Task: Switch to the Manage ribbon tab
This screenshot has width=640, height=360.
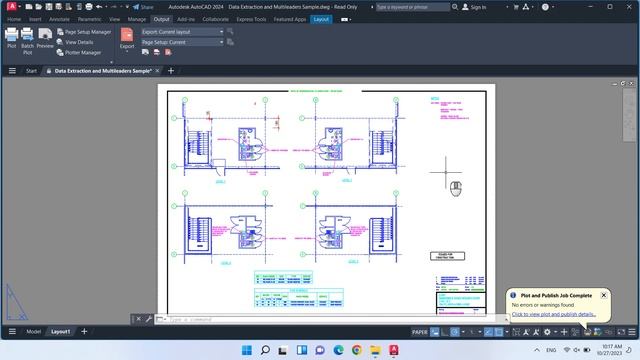Action: click(137, 19)
